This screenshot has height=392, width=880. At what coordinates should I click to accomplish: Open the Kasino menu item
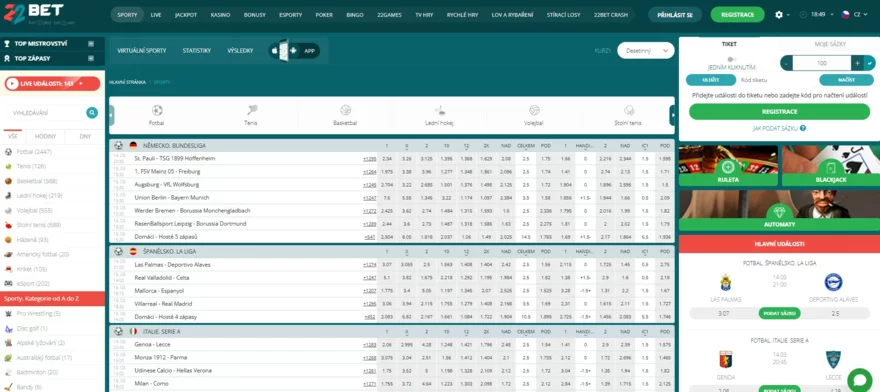coord(221,15)
